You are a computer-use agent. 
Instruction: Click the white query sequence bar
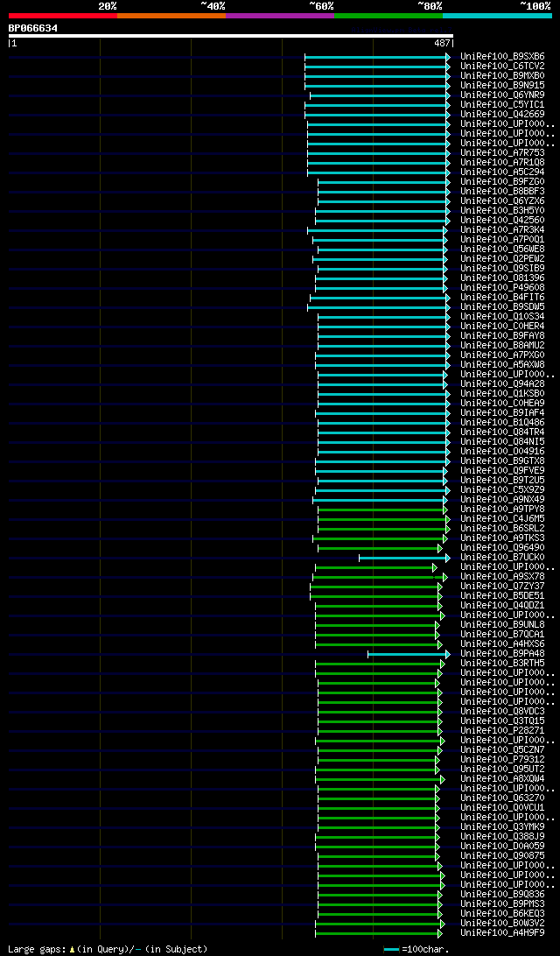click(x=231, y=36)
